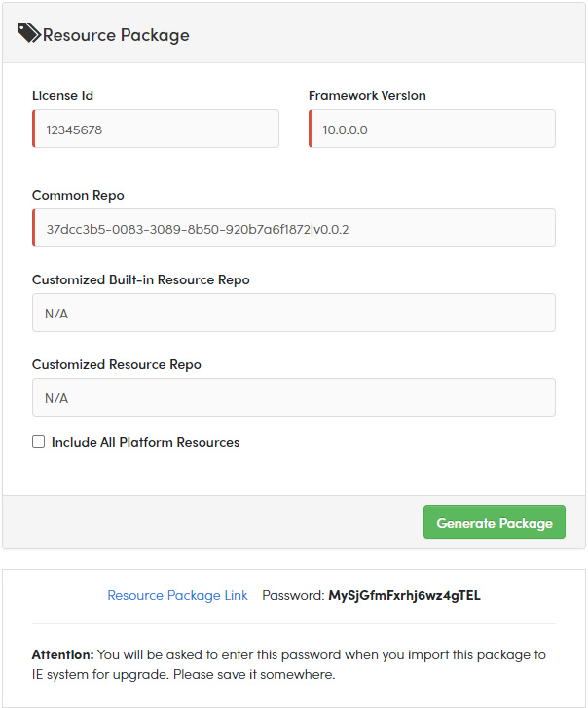Click the Framework Version label
Viewport: 588px width, 708px height.
click(367, 95)
